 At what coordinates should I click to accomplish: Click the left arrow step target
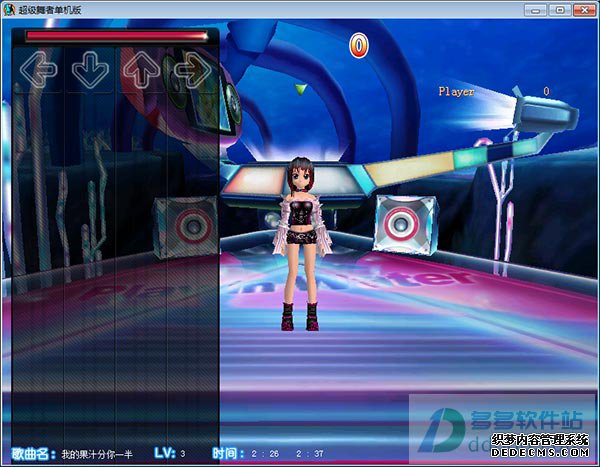(x=39, y=70)
